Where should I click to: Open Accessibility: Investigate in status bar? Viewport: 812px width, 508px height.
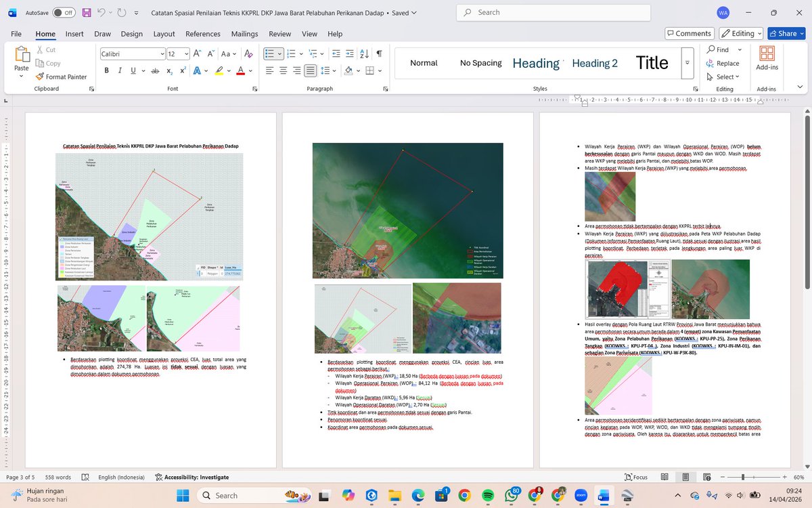click(x=191, y=477)
